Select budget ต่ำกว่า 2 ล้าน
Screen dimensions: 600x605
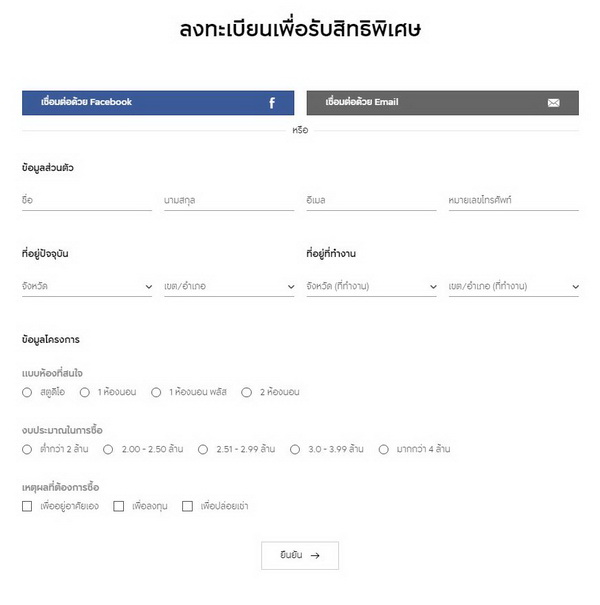tap(27, 450)
